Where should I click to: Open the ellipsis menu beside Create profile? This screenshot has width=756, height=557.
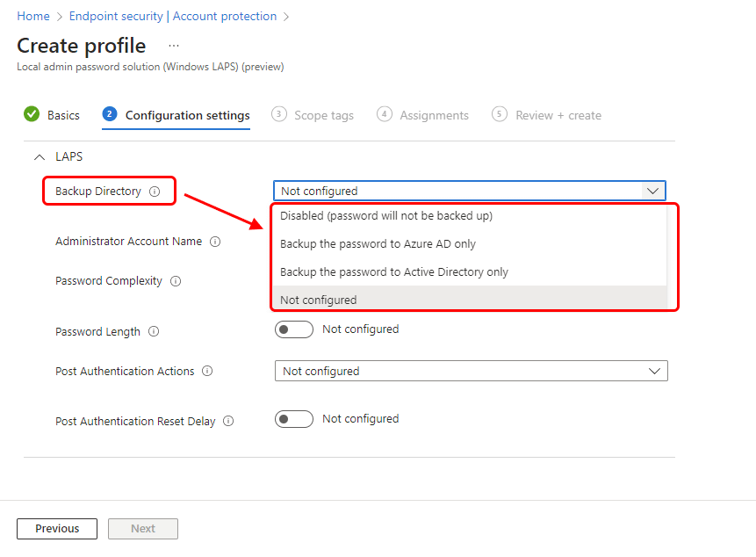[174, 46]
